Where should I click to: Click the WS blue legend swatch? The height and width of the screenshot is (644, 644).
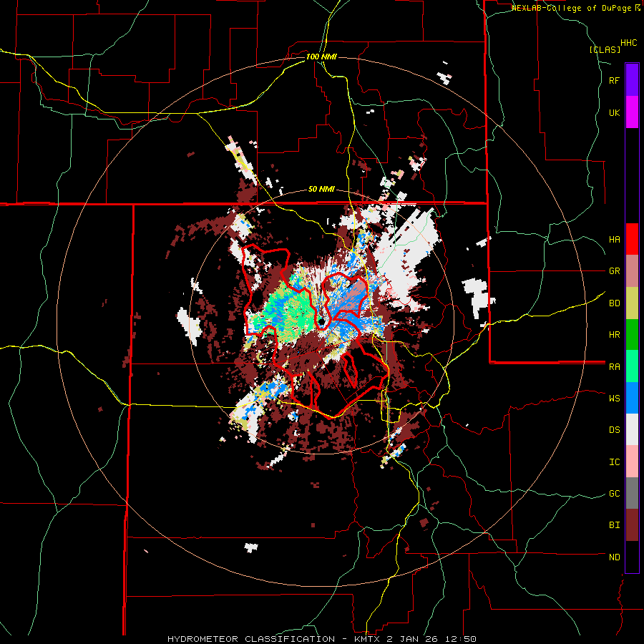point(632,398)
